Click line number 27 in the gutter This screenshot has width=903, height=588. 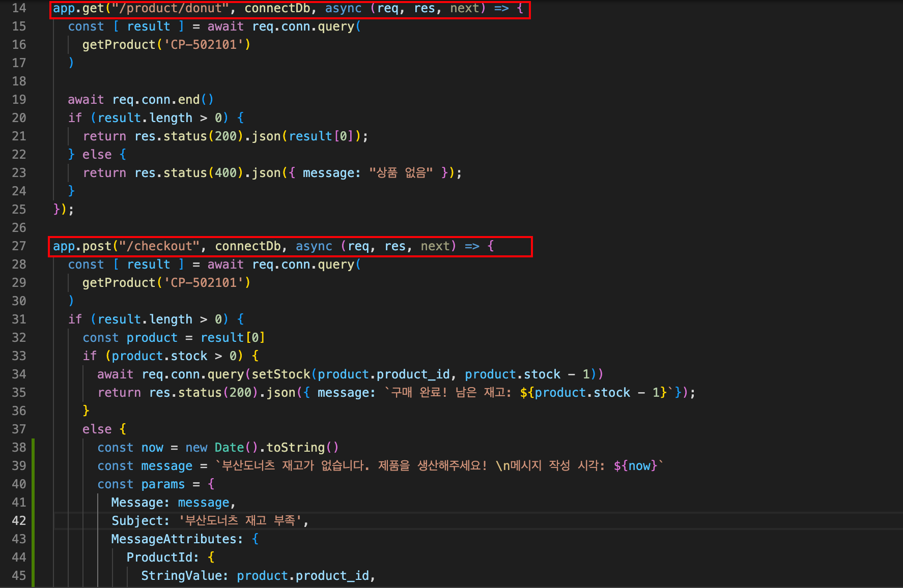pyautogui.click(x=19, y=246)
